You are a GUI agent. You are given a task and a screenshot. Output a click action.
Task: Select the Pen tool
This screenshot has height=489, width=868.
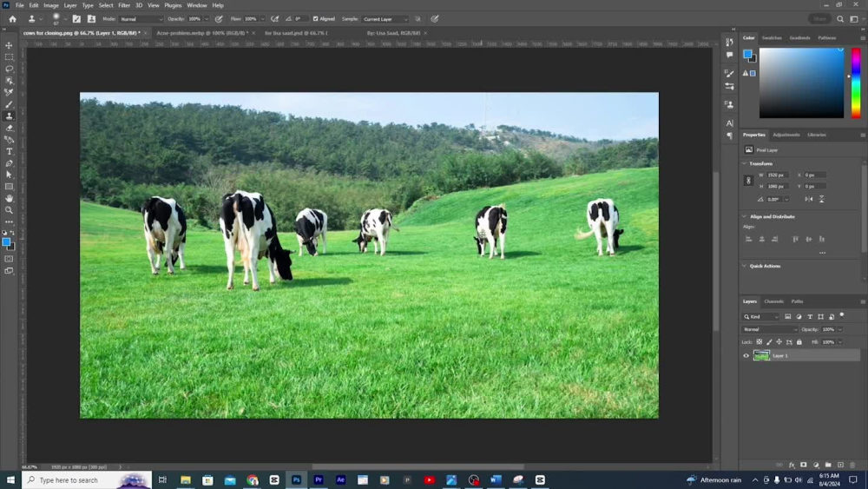pyautogui.click(x=9, y=162)
